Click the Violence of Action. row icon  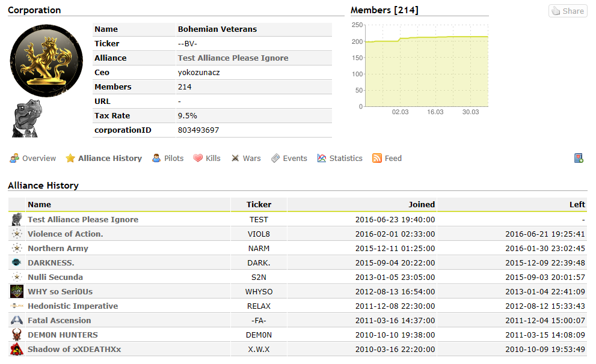(x=17, y=234)
